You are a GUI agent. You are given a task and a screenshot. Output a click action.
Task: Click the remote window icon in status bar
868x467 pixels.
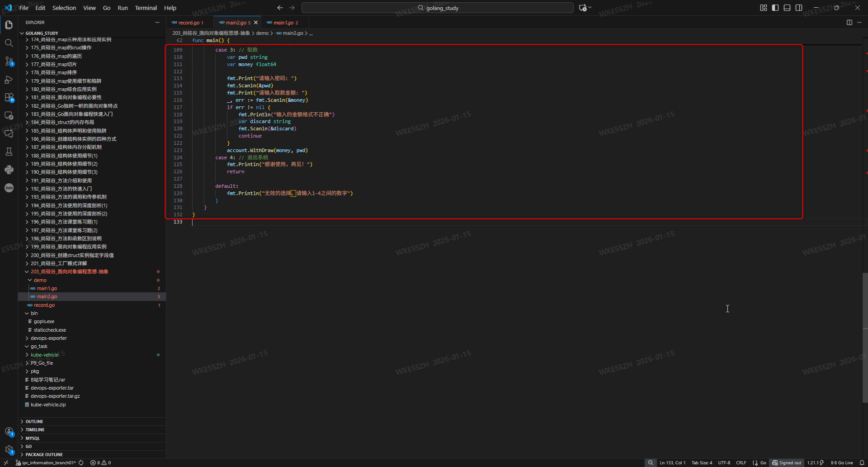(6, 462)
